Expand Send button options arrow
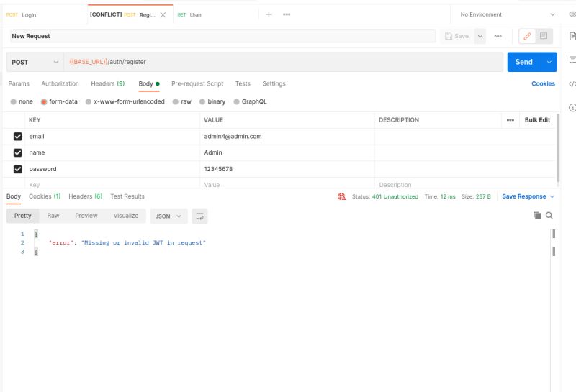The image size is (576, 392). 549,62
